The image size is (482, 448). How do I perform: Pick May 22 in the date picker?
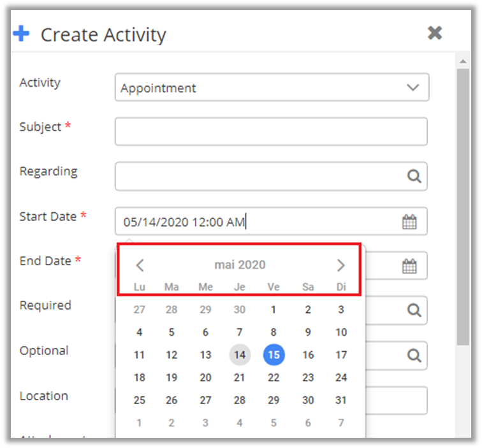tap(274, 377)
